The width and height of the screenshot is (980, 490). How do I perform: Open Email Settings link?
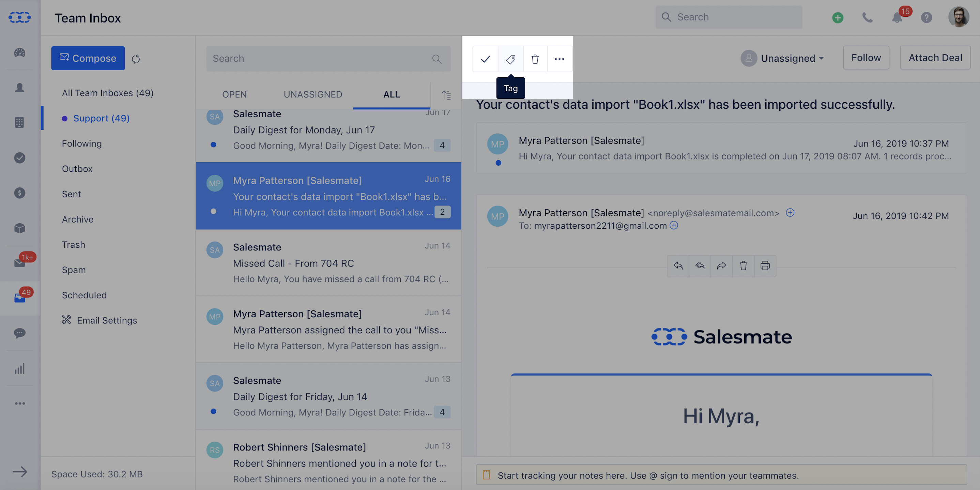pos(99,320)
